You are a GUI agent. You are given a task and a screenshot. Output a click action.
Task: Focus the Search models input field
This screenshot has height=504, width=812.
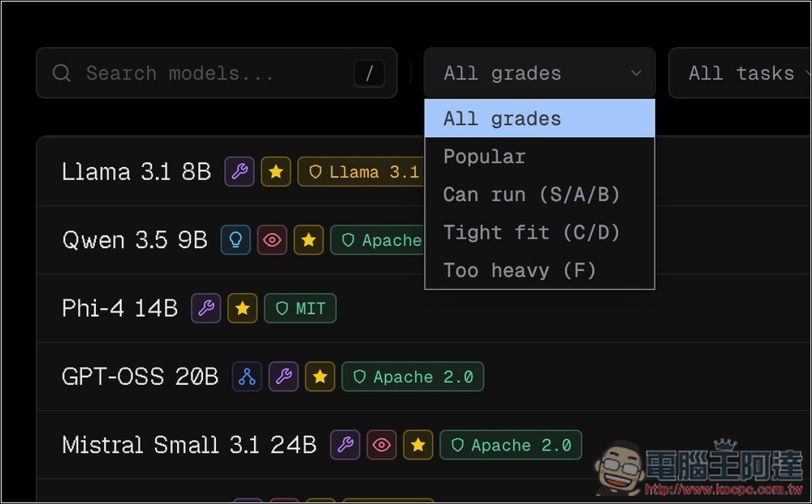click(211, 73)
